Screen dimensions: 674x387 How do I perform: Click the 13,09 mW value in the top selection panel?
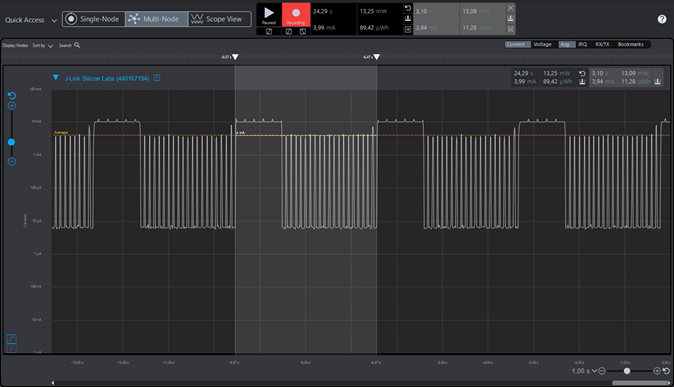point(476,11)
